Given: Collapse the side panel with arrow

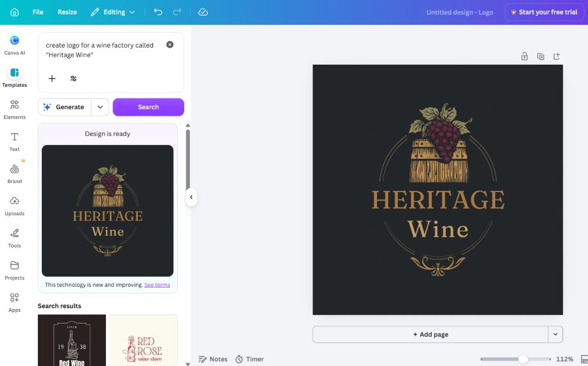Looking at the screenshot, I should click(191, 197).
